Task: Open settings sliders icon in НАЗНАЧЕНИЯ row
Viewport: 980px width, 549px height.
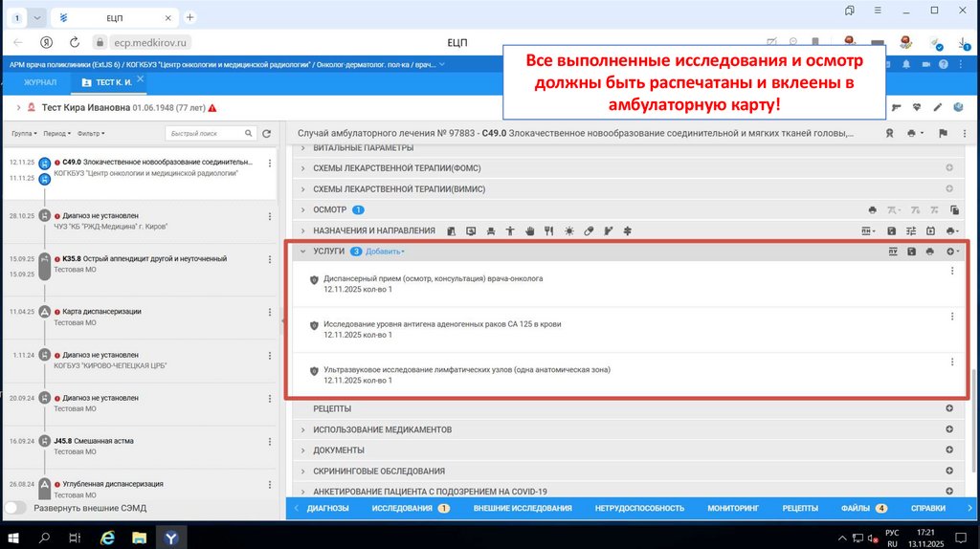Action: [911, 231]
